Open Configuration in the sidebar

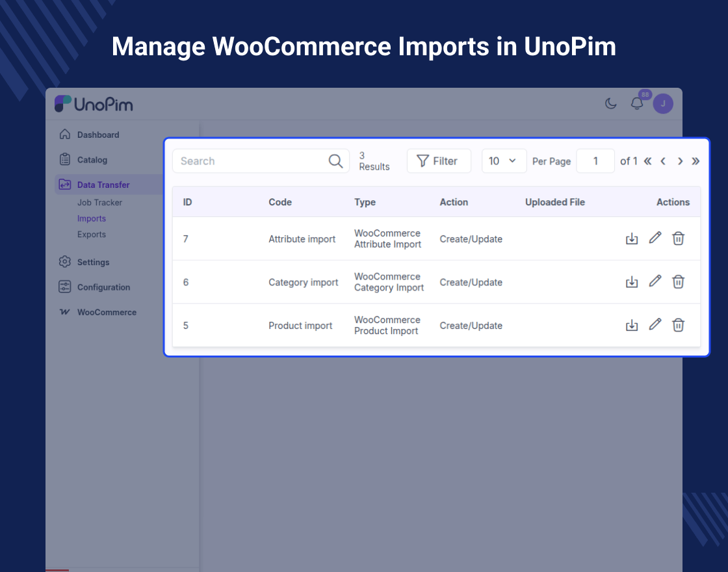click(x=103, y=287)
